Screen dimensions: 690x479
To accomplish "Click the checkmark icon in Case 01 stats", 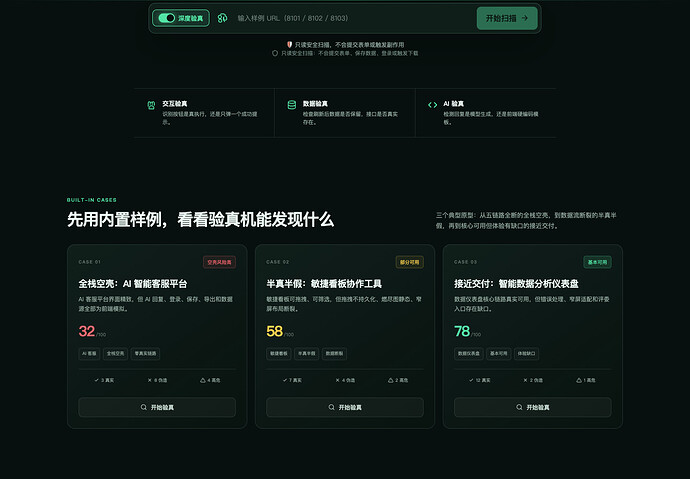I will coord(96,380).
